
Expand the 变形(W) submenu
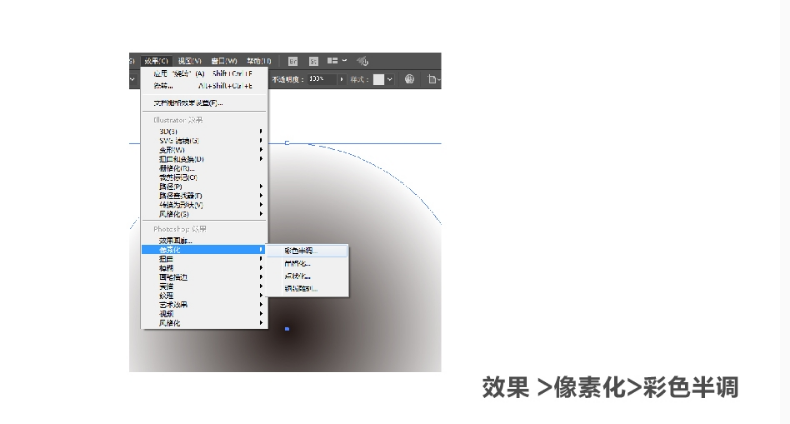(x=204, y=150)
